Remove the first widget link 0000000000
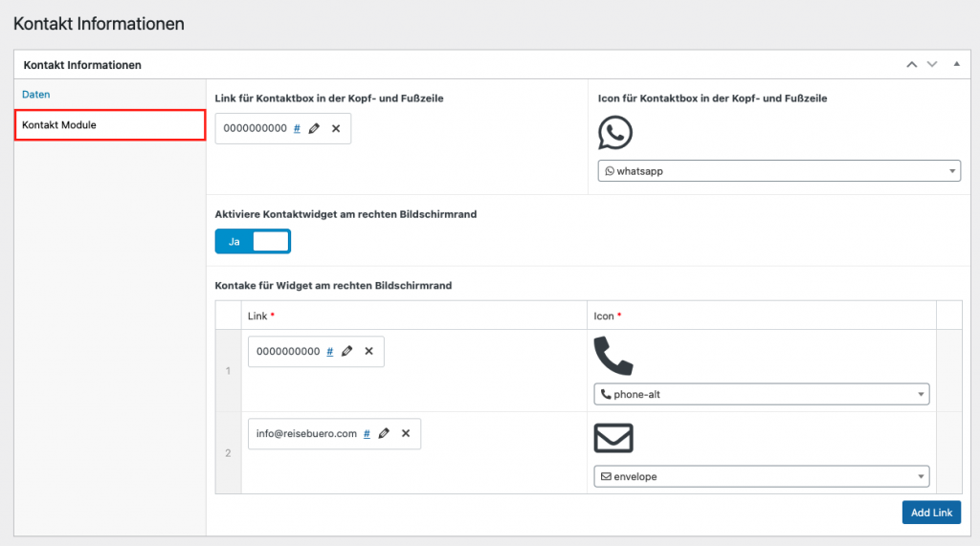This screenshot has width=980, height=546. 368,351
